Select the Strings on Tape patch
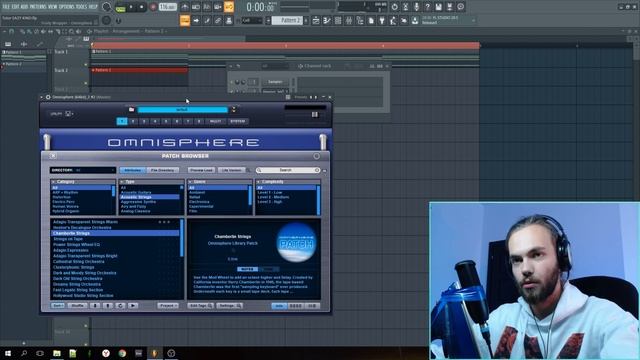Image resolution: width=640 pixels, height=360 pixels. click(x=115, y=239)
